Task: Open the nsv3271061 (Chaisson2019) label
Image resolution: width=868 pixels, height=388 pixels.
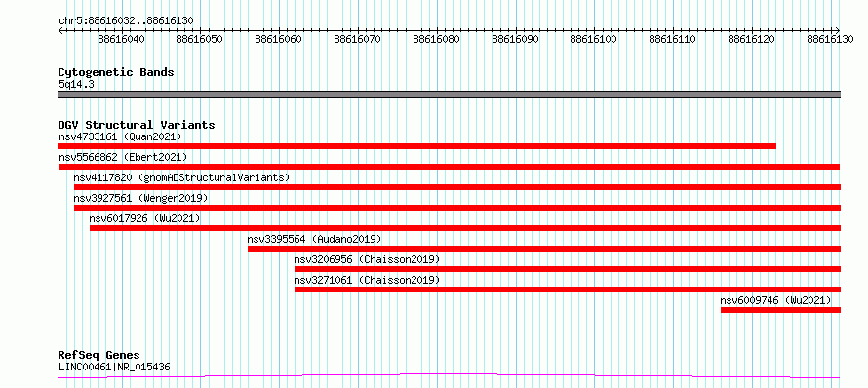Action: click(367, 280)
